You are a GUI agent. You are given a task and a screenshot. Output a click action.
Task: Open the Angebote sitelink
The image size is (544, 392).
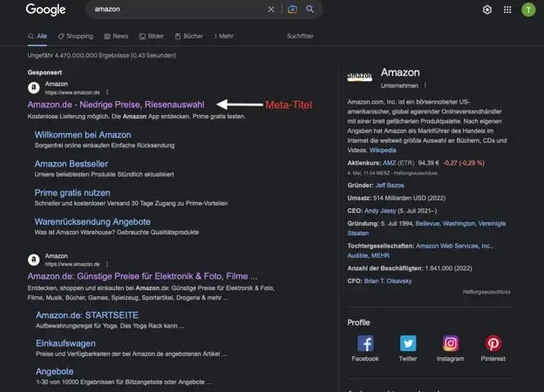(x=55, y=371)
